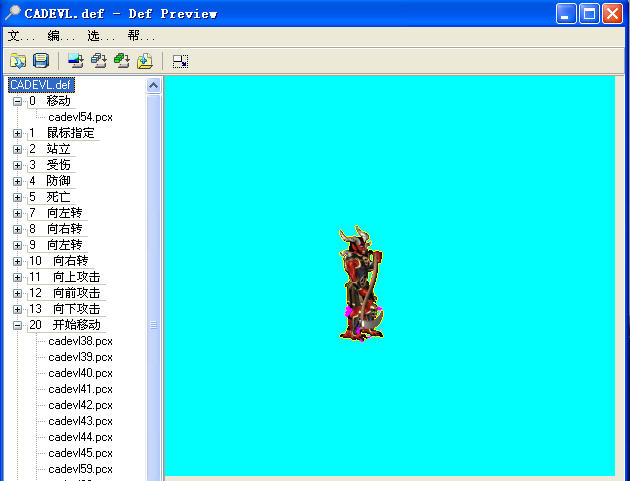Expand the 10 向右转 group
The width and height of the screenshot is (630, 481).
[x=17, y=261]
